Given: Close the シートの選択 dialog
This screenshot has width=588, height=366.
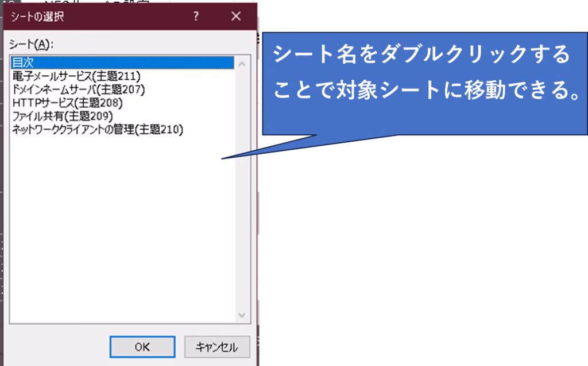Looking at the screenshot, I should [236, 17].
